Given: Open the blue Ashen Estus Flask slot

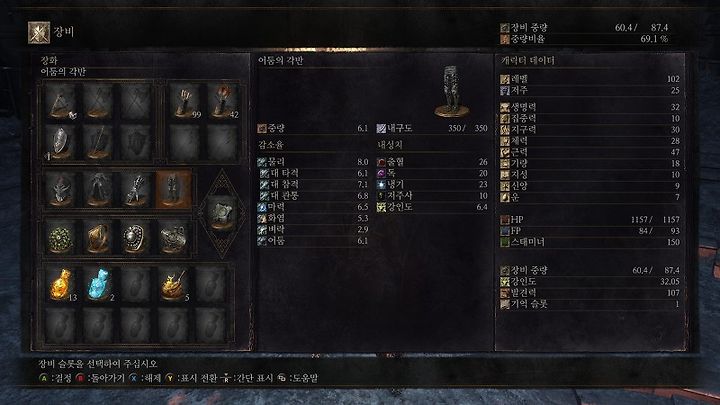Looking at the screenshot, I should [x=98, y=285].
